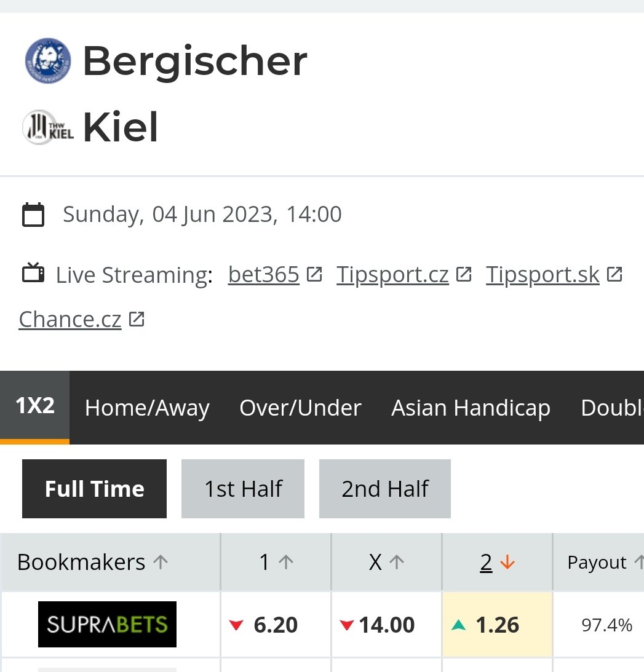Sort by the Bookmakers column
Viewport: 644px width, 672px height.
pos(92,562)
